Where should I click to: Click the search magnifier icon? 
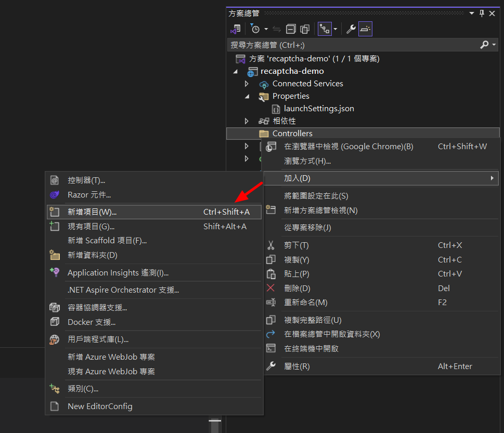coord(484,45)
